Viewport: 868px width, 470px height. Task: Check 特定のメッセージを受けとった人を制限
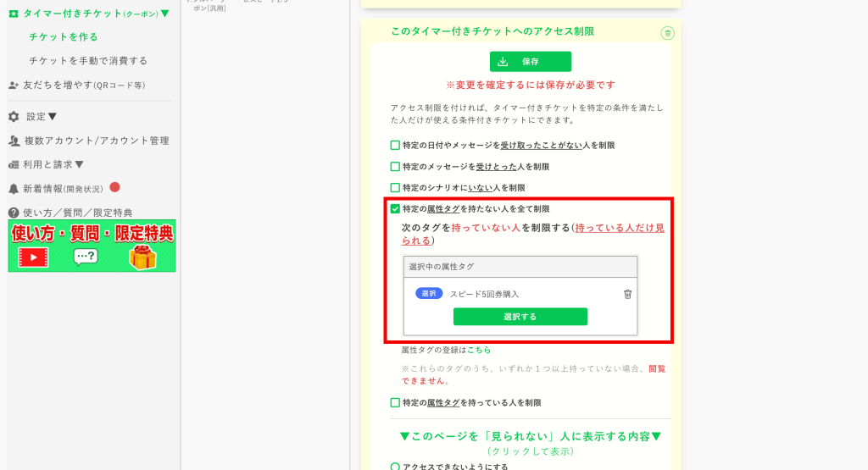click(x=395, y=167)
